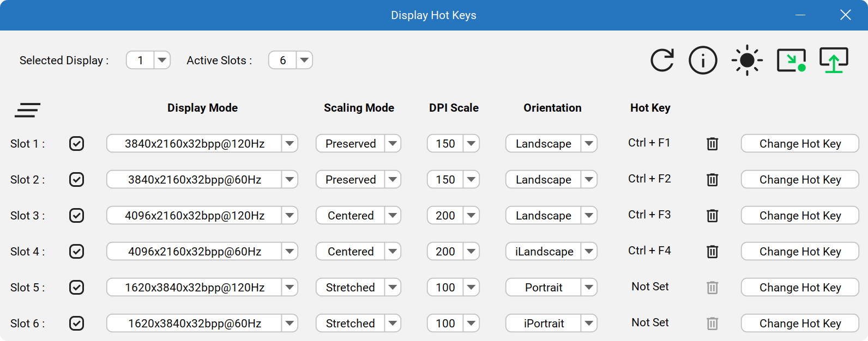The width and height of the screenshot is (868, 341).
Task: Open Slot 6 DPI scale 100 dropdown
Action: (453, 324)
